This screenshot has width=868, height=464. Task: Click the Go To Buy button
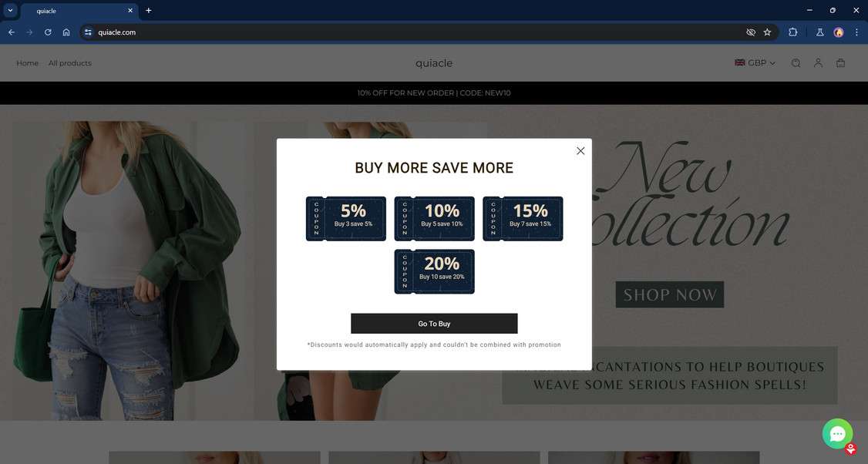pyautogui.click(x=434, y=324)
